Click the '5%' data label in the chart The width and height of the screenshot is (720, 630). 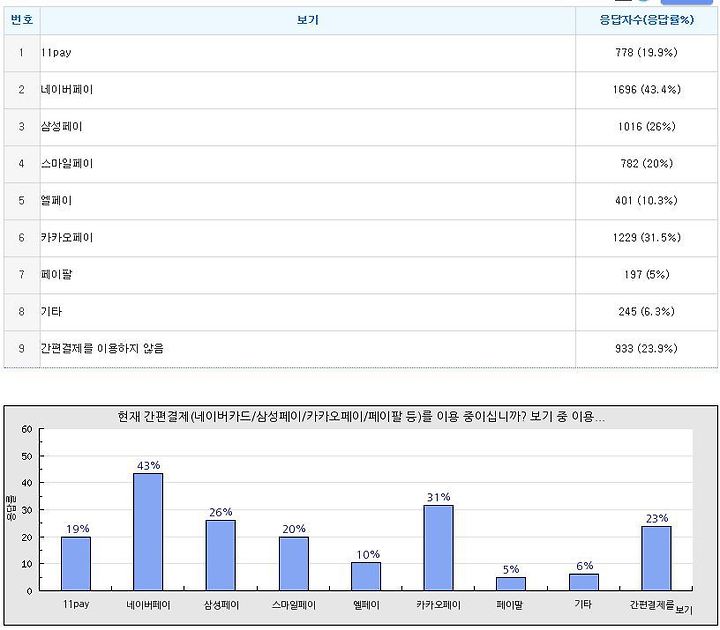coord(511,569)
